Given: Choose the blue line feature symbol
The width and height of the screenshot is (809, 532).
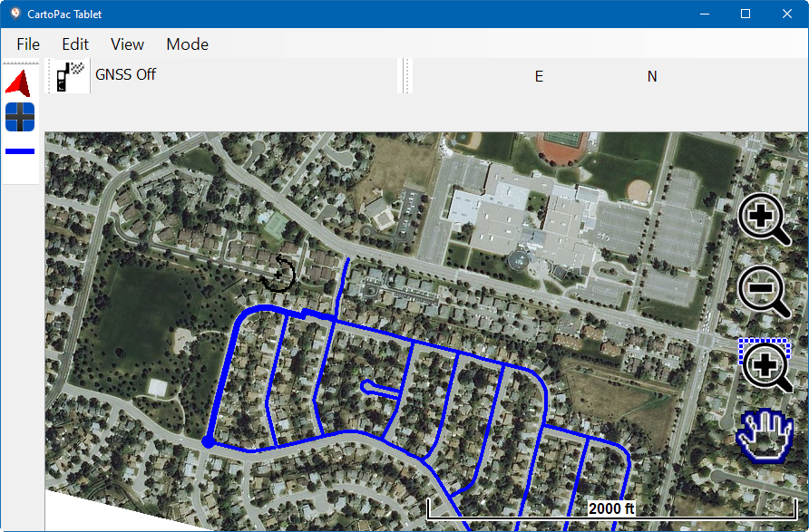Looking at the screenshot, I should tap(20, 151).
